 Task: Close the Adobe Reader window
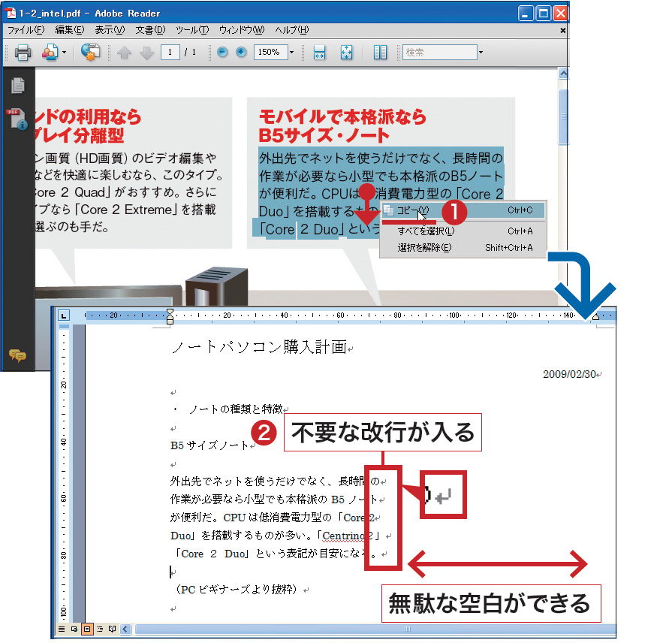561,14
